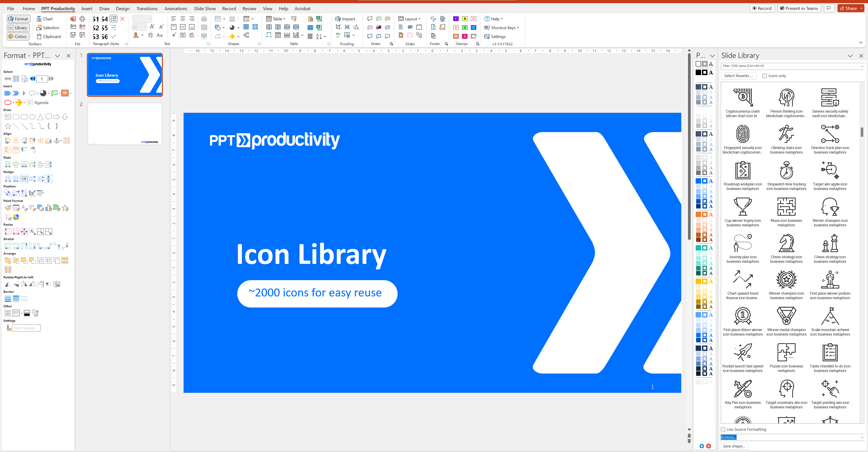This screenshot has width=868, height=452.
Task: Open the Help dropdown in the ribbon group
Action: [494, 19]
